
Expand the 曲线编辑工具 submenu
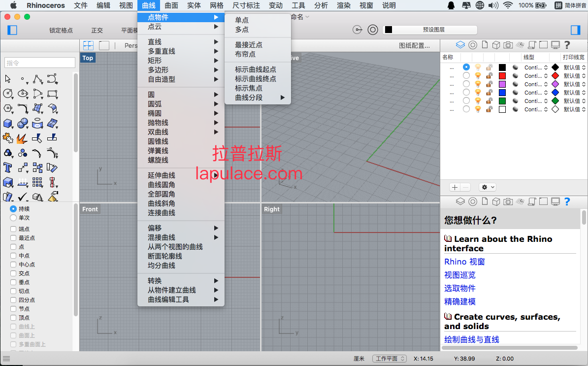(x=181, y=299)
